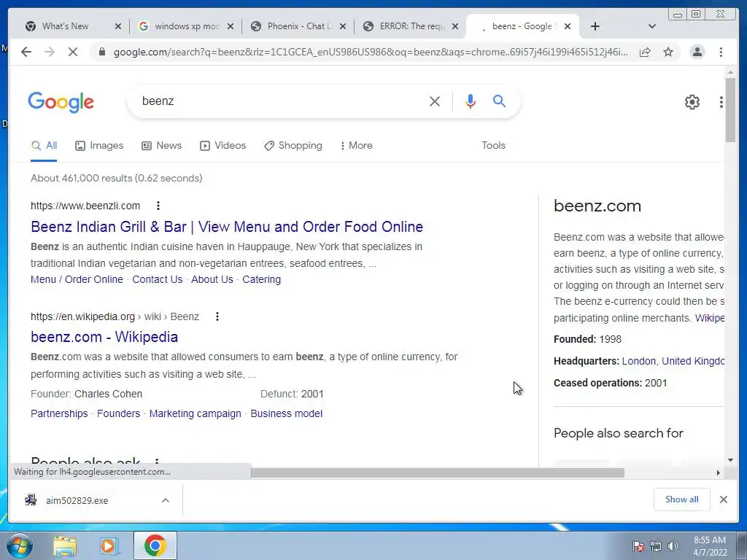Open options for Wikipedia Beenz result

click(x=217, y=316)
